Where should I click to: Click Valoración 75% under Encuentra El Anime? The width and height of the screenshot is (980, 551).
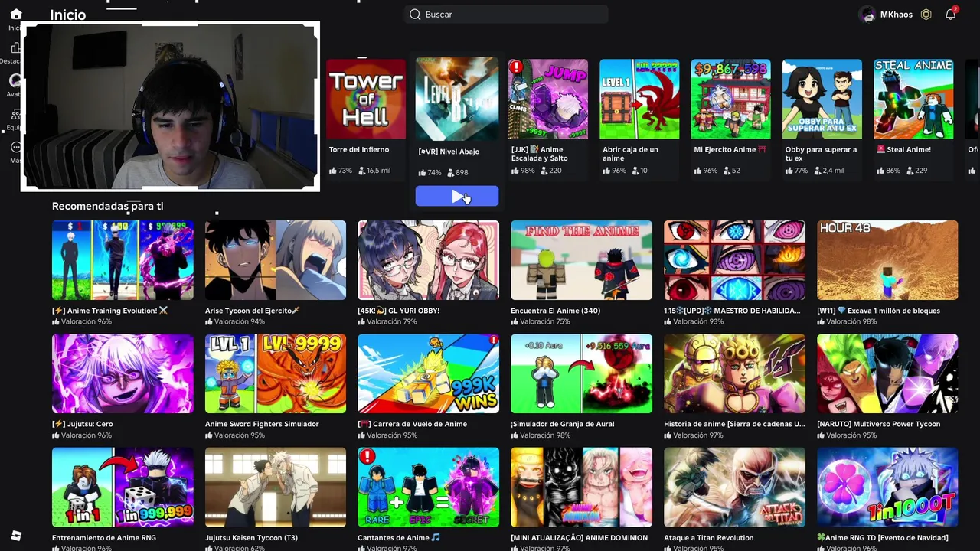point(541,322)
